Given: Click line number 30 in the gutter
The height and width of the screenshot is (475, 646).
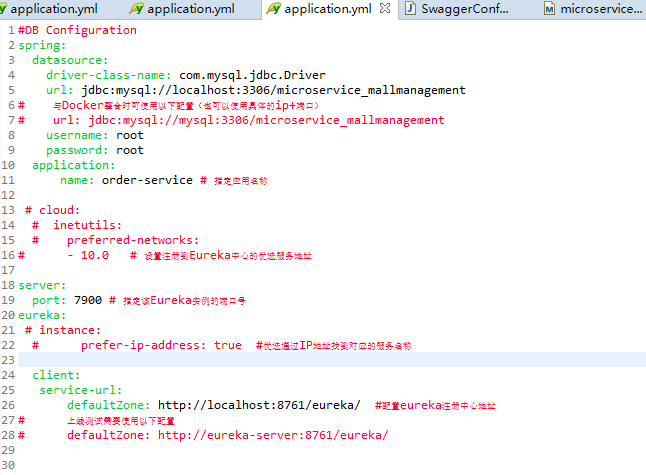Looking at the screenshot, I should pos(8,465).
